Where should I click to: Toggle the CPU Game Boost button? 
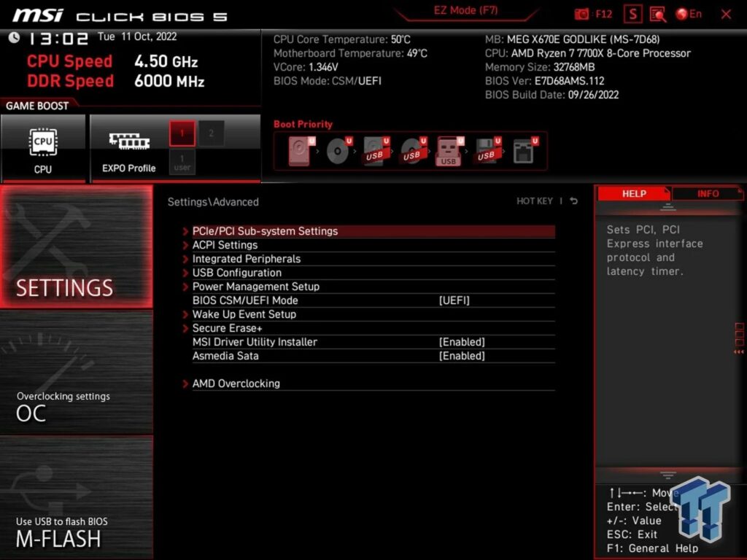(43, 148)
